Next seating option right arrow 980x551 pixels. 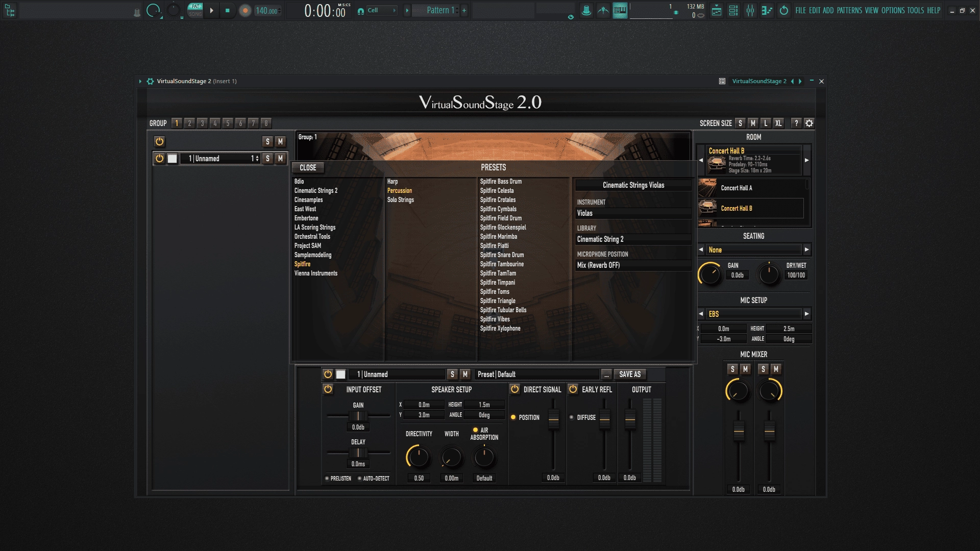point(806,249)
